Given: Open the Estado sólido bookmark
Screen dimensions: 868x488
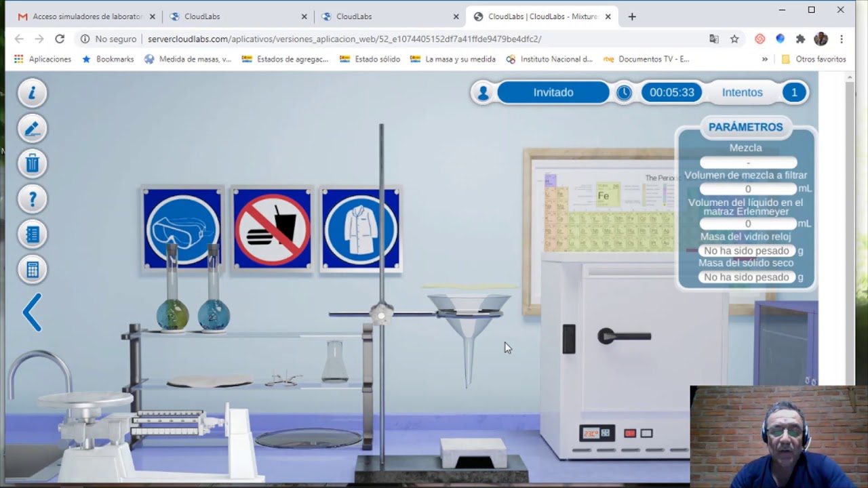Looking at the screenshot, I should tap(370, 59).
